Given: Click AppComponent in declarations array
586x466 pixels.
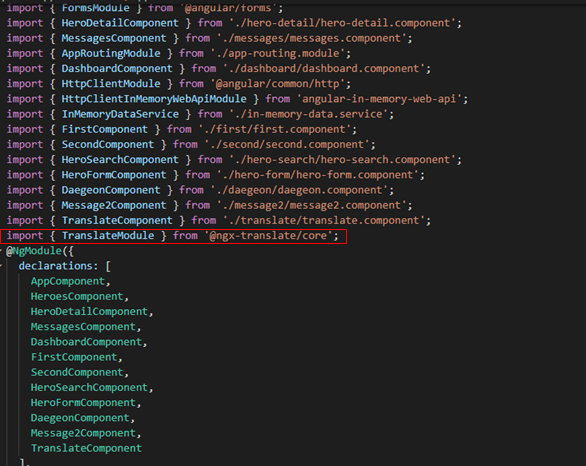Looking at the screenshot, I should [68, 281].
